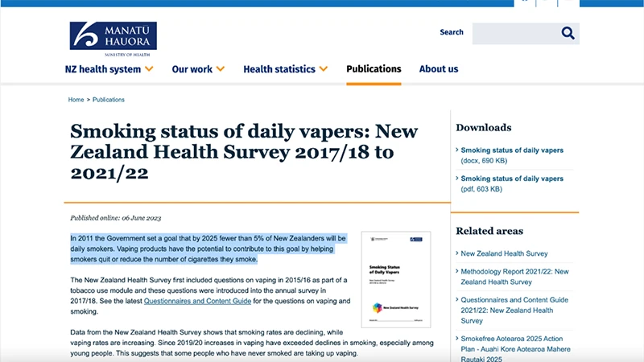Image resolution: width=644 pixels, height=362 pixels.
Task: Click the Health statistics menu label
Action: pos(279,69)
